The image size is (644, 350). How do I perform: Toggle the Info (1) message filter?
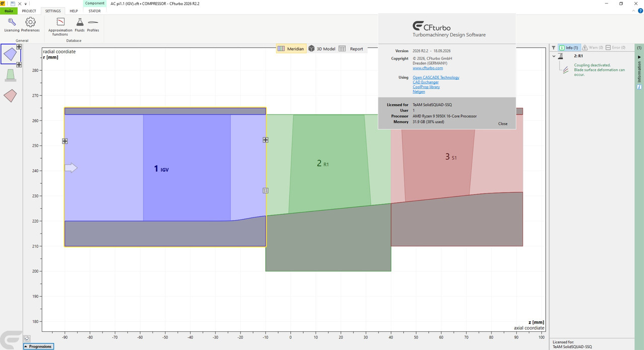pyautogui.click(x=569, y=47)
